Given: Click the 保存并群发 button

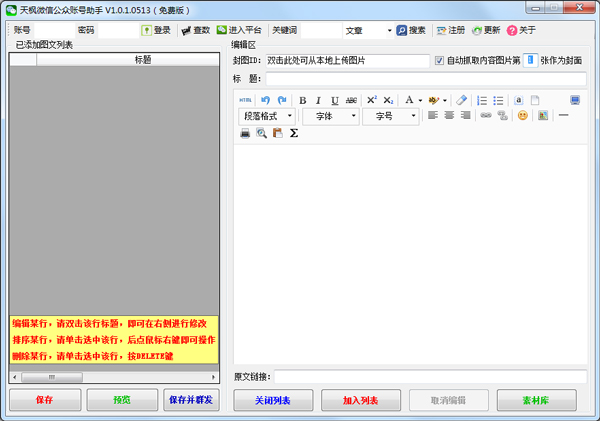Looking at the screenshot, I should point(190,400).
